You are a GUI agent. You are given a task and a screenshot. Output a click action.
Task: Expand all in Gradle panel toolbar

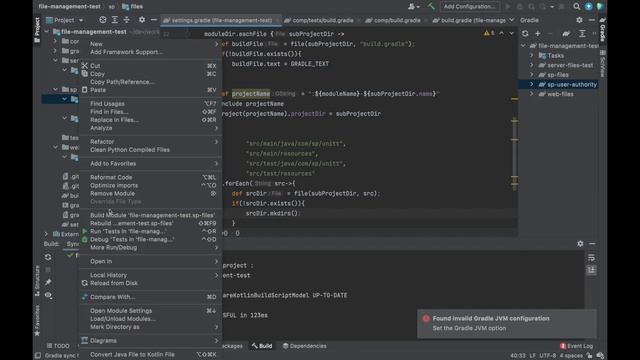click(582, 33)
